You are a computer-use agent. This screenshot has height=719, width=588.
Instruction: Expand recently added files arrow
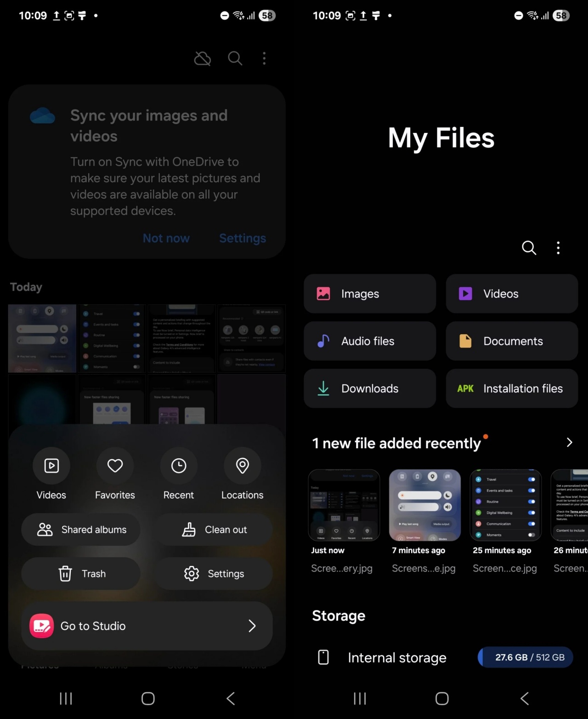(569, 442)
